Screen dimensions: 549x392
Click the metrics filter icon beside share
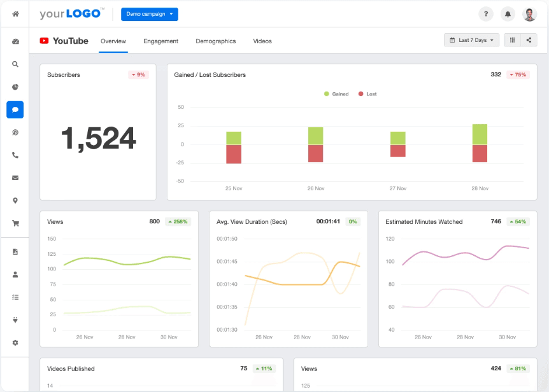(x=513, y=39)
